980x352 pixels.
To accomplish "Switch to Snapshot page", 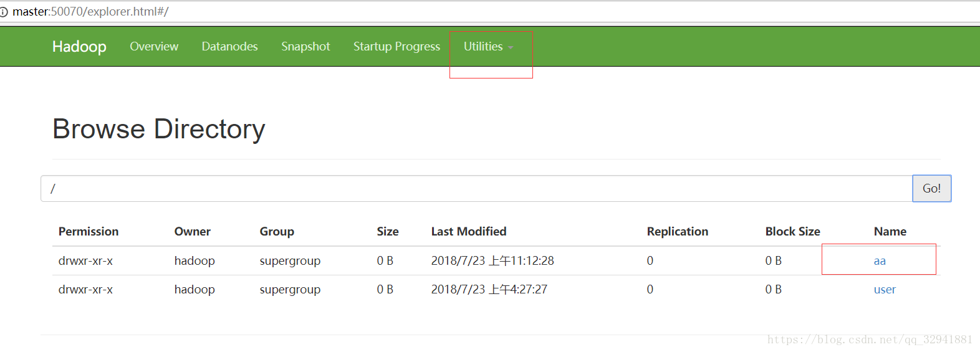I will (305, 47).
